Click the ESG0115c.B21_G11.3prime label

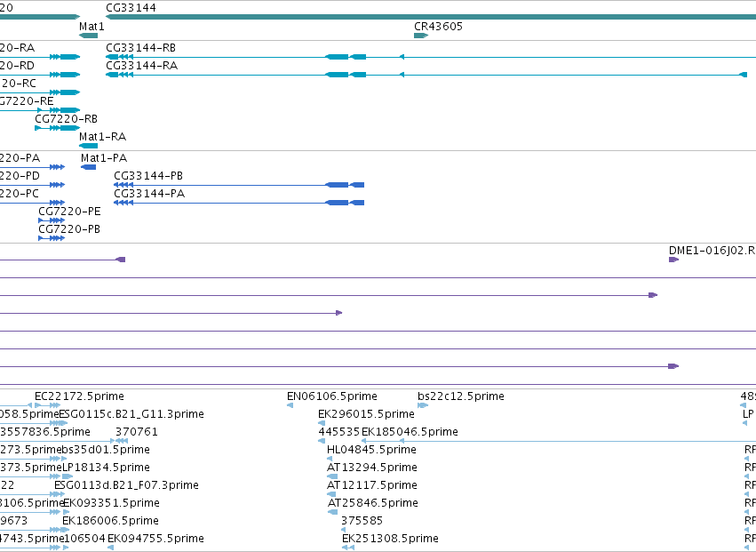[131, 414]
